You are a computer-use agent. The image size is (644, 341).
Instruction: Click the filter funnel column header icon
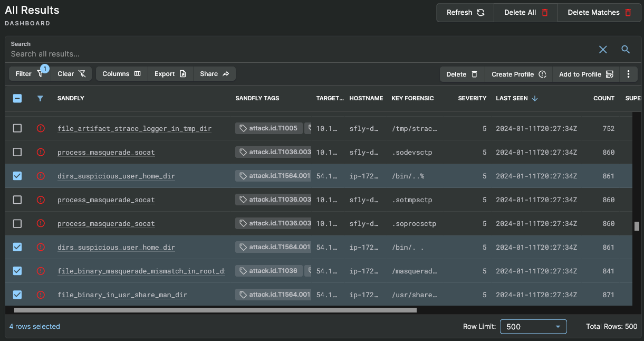pos(40,98)
